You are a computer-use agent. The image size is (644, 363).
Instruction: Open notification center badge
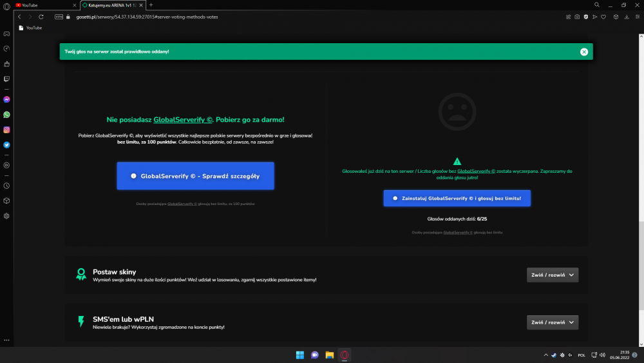pyautogui.click(x=635, y=355)
